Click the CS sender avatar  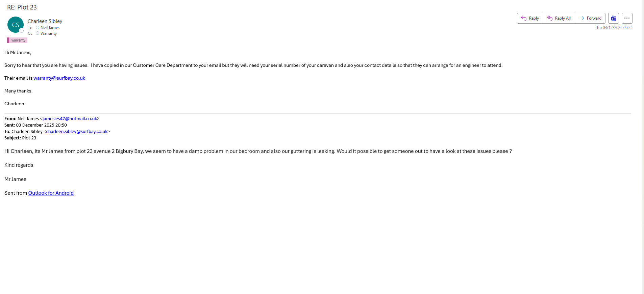(x=15, y=25)
